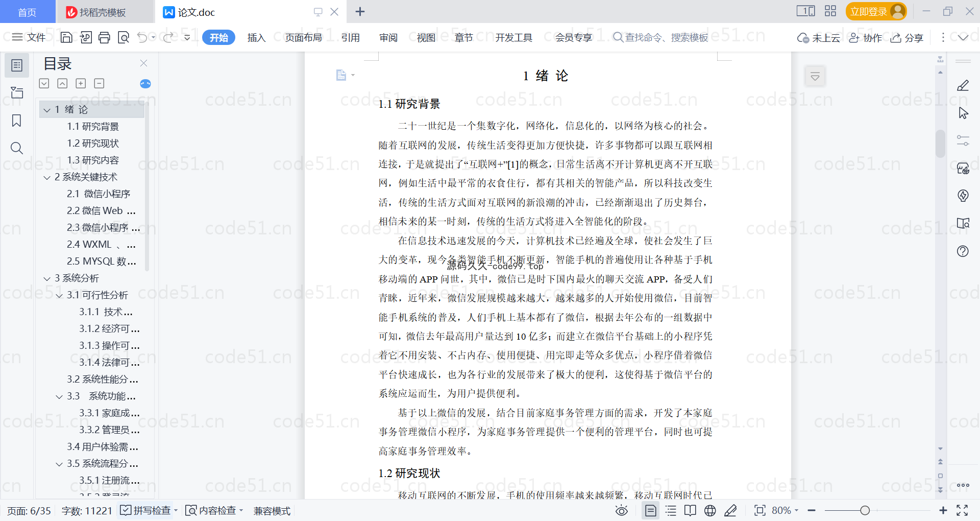
Task: Collapse the 3.5 系统流程分 node
Action: tap(59, 464)
